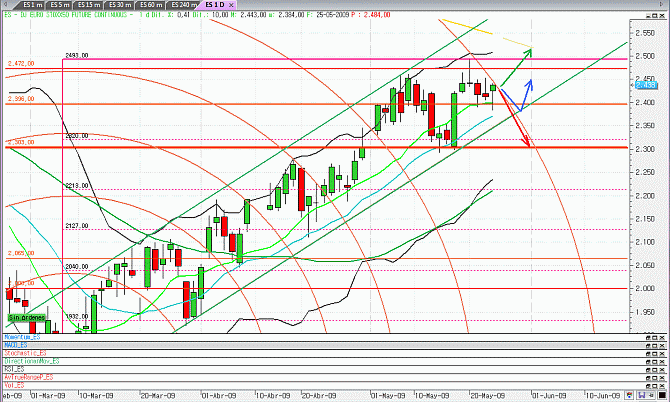Maximize the DirectionalMov_ES indicator panel

pos(655,362)
